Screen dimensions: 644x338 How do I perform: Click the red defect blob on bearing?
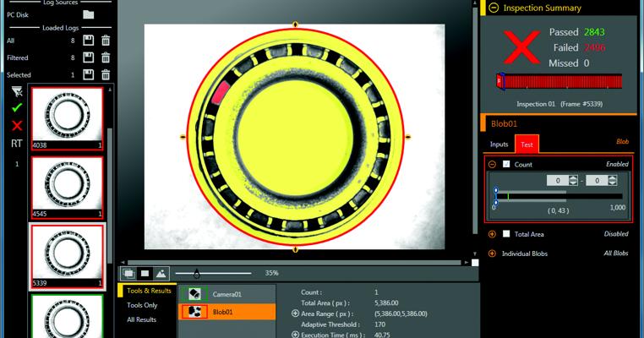click(220, 92)
